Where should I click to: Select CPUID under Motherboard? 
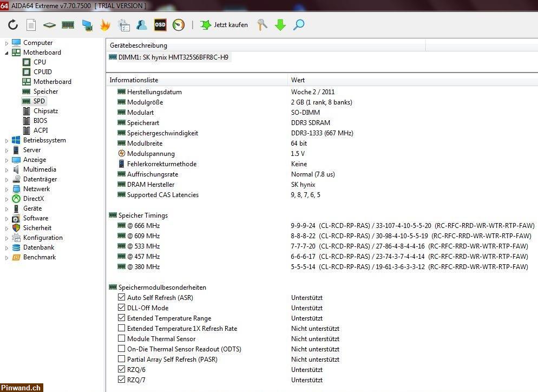click(x=43, y=72)
